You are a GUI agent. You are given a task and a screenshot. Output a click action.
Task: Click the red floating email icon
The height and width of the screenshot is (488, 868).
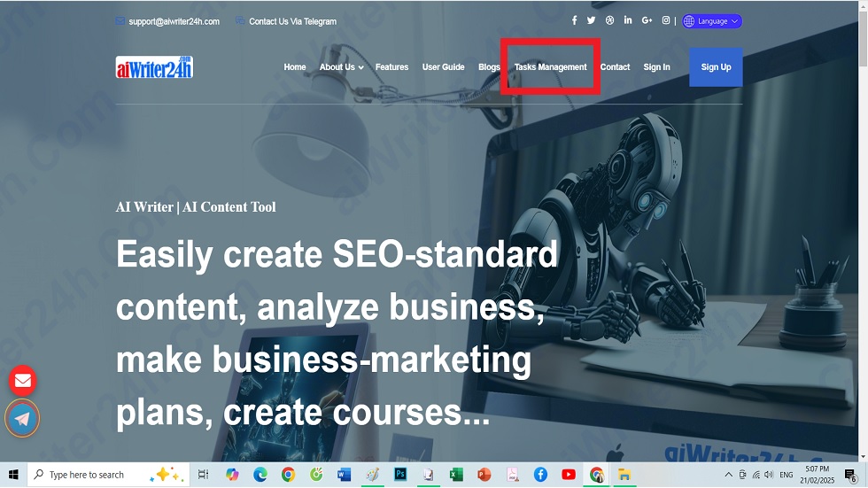pyautogui.click(x=23, y=381)
